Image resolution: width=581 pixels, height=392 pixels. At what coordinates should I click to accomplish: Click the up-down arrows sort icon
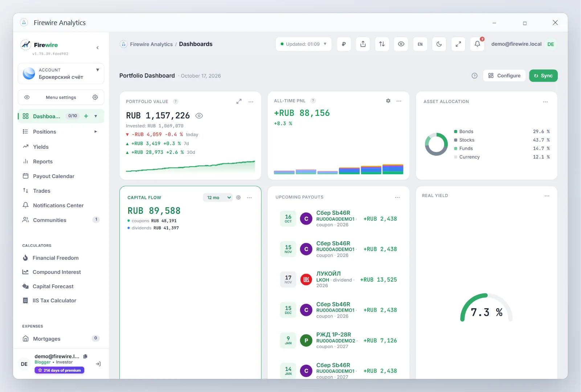(x=382, y=44)
